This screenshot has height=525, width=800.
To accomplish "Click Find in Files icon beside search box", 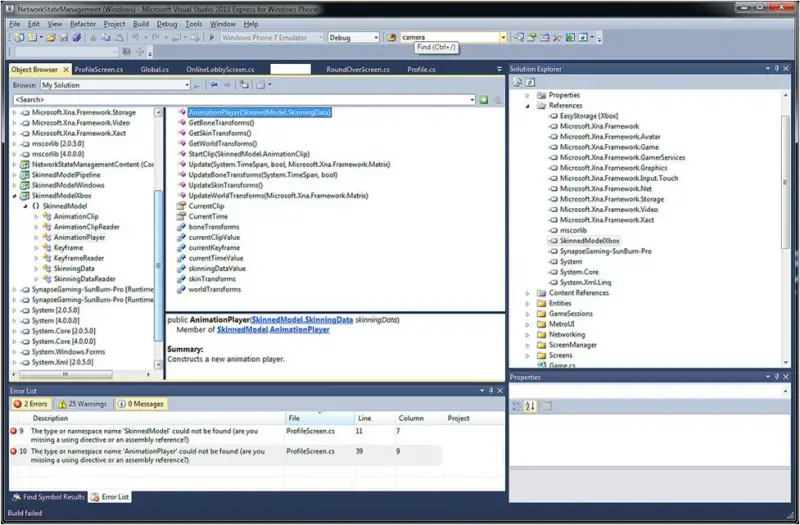I will (x=391, y=37).
